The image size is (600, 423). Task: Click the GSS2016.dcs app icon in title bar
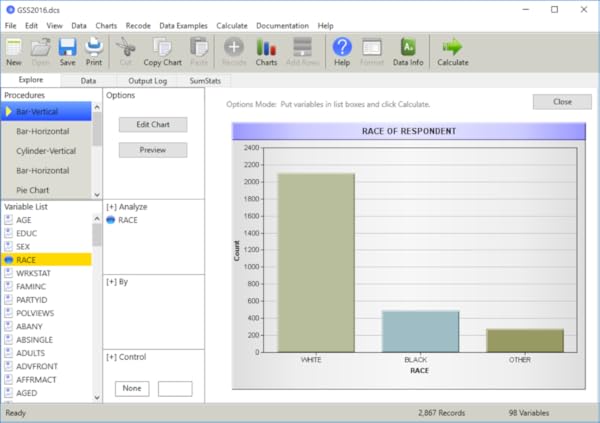(10, 10)
